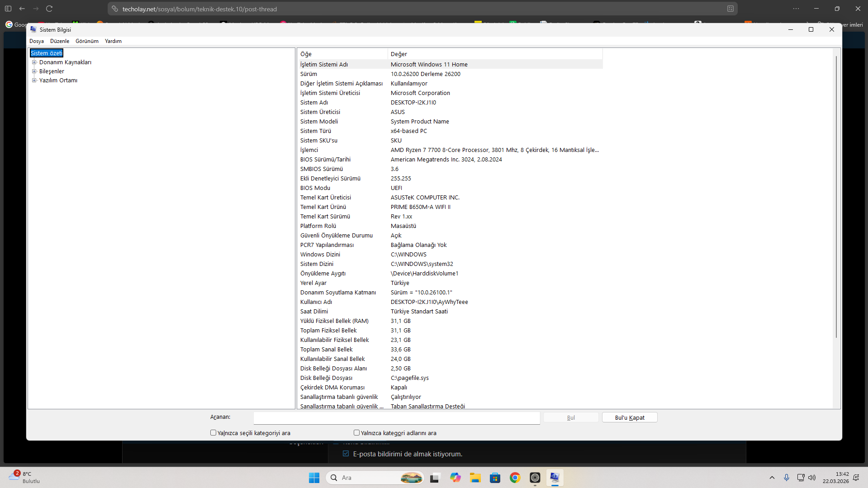The width and height of the screenshot is (868, 488).
Task: Expand the Donanım Kaynakları node
Action: tap(34, 62)
